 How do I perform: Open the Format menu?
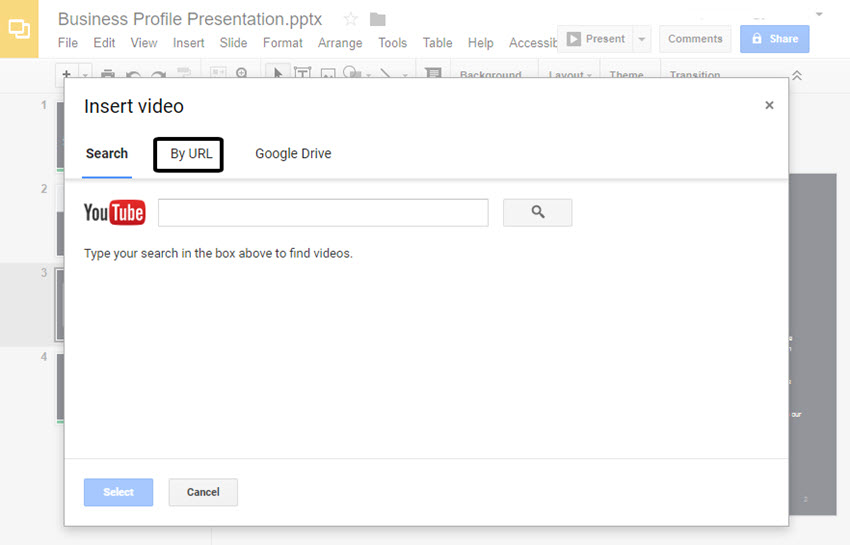283,43
